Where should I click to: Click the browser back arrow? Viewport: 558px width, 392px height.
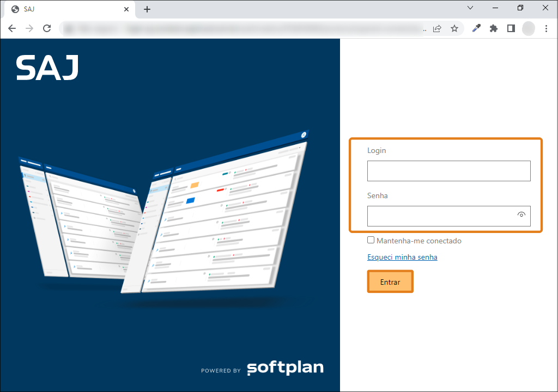point(12,29)
